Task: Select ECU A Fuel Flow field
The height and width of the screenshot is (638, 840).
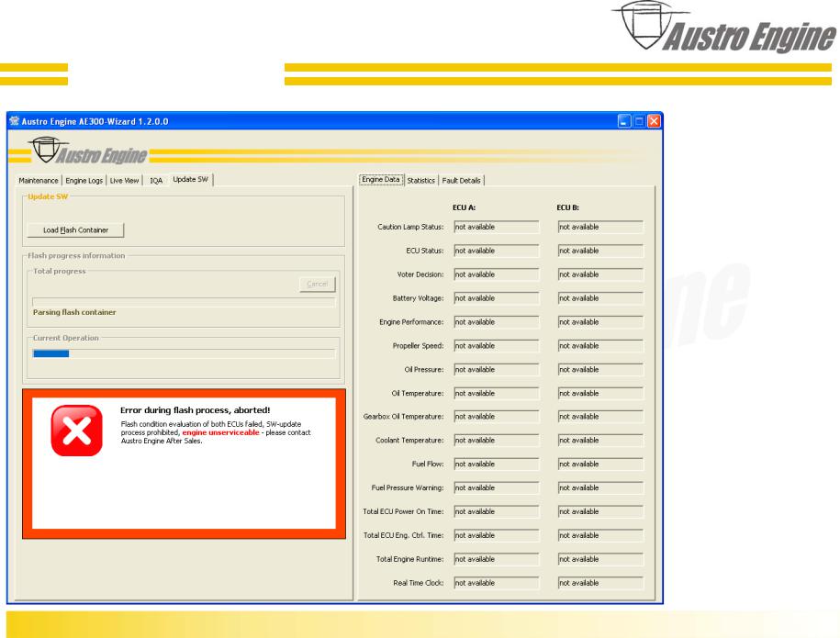Action: pos(496,464)
